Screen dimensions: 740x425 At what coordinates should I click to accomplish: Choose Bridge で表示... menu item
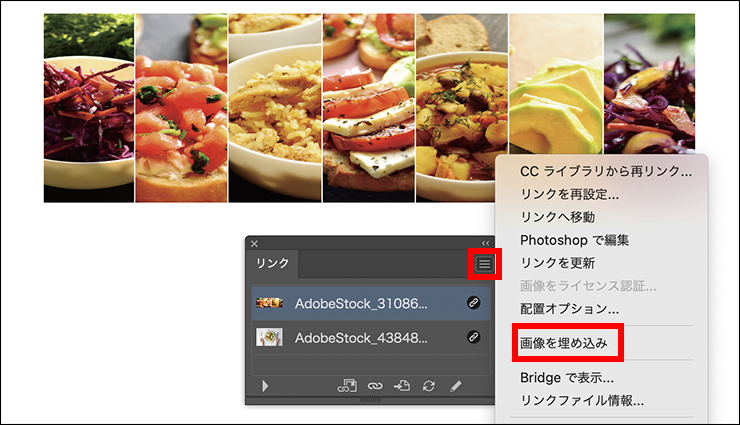pyautogui.click(x=566, y=378)
